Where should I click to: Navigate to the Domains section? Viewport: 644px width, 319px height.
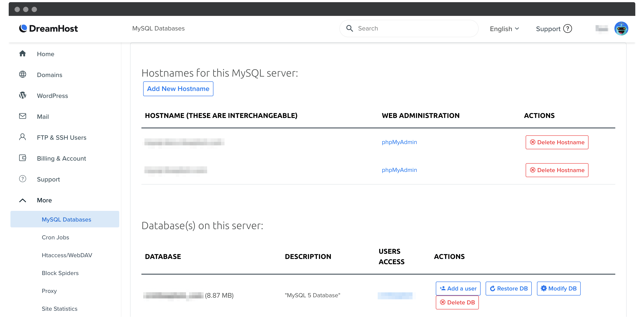(x=49, y=75)
